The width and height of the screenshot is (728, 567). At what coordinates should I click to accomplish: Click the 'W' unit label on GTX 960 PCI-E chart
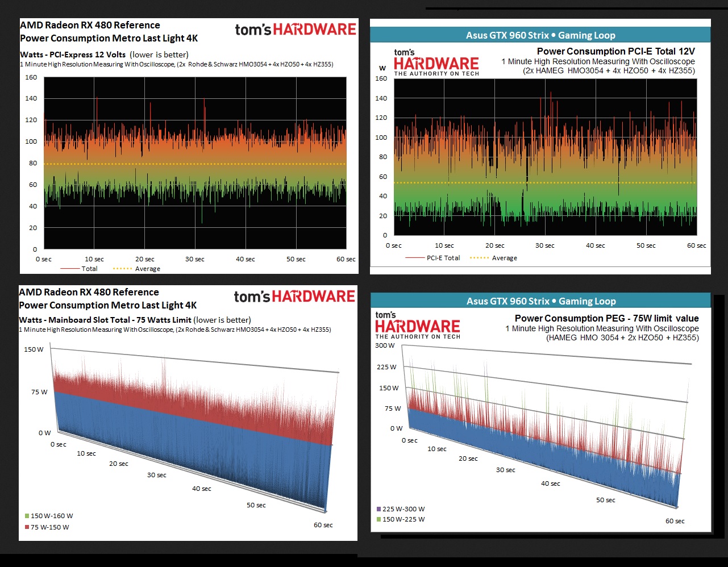click(382, 68)
